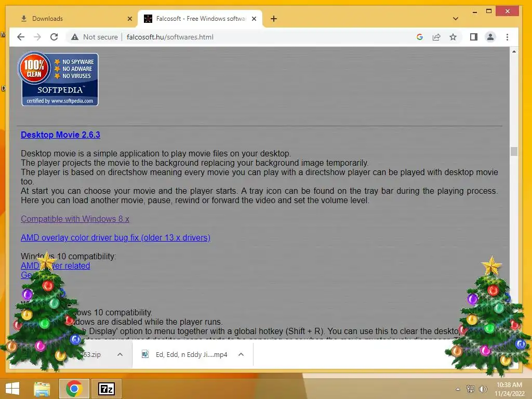Screen dimensions: 532x399
Task: Minimize the Chrome window
Action: click(x=475, y=11)
